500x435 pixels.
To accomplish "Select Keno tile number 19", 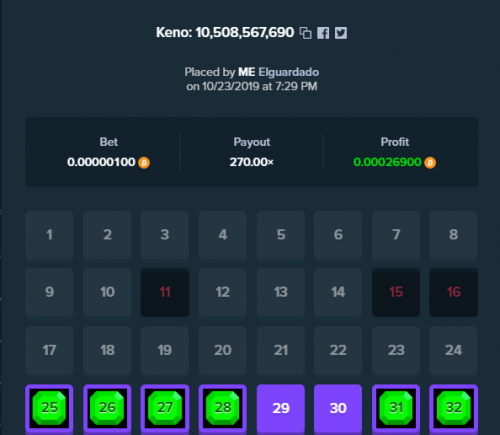I will (x=165, y=350).
